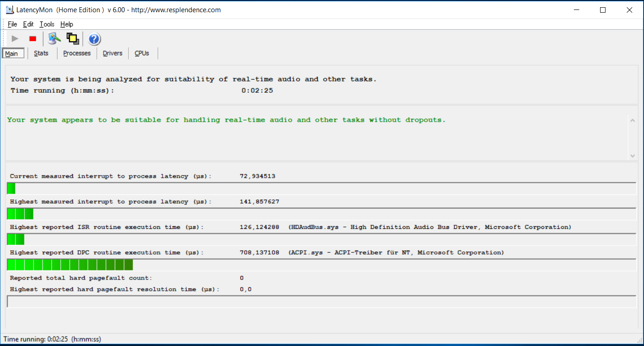Select the Main tab
Image resolution: width=644 pixels, height=346 pixels.
[x=12, y=53]
